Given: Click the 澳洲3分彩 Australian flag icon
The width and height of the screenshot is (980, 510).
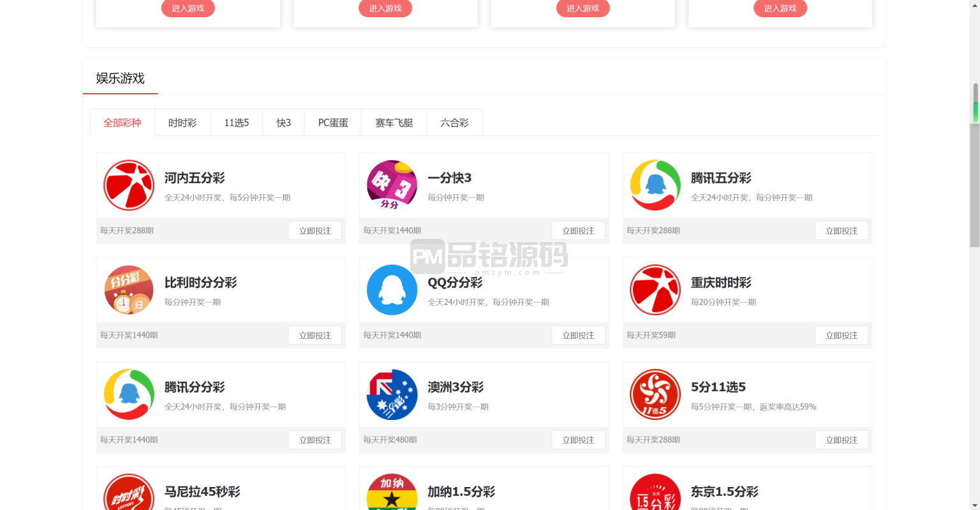Looking at the screenshot, I should pyautogui.click(x=392, y=394).
